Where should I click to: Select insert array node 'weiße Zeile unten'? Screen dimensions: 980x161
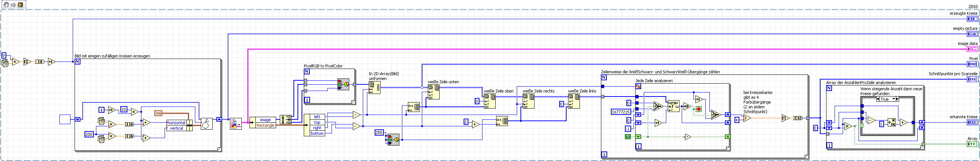pos(434,92)
